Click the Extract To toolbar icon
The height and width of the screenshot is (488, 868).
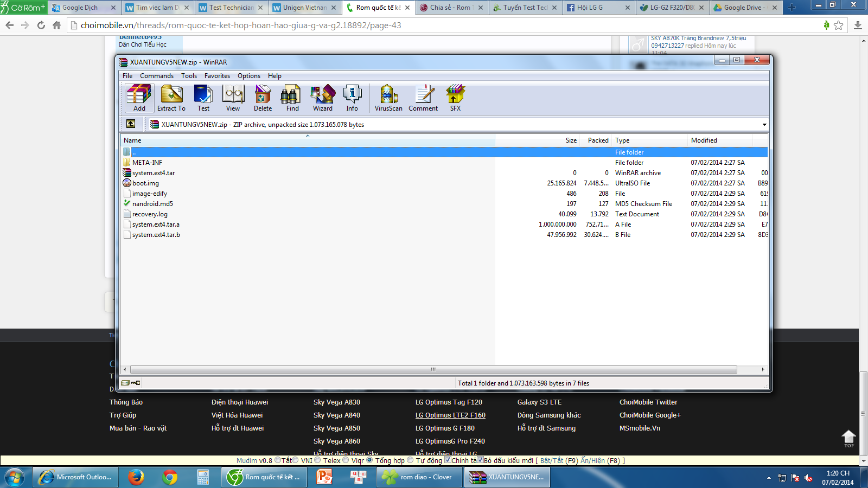171,98
